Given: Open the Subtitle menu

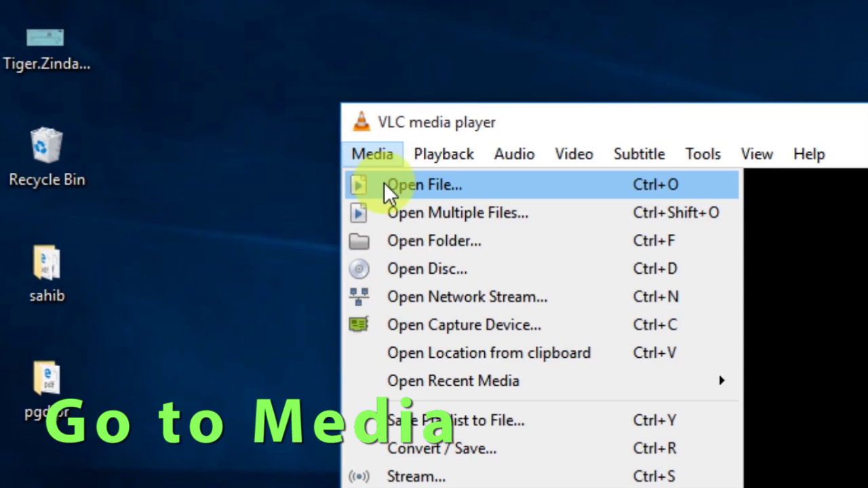Looking at the screenshot, I should pyautogui.click(x=639, y=154).
